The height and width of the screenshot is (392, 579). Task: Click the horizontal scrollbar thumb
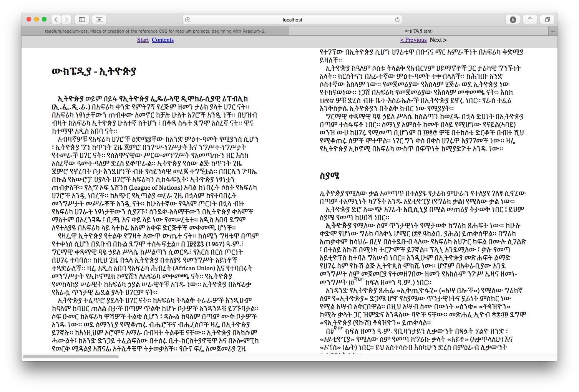[x=70, y=357]
